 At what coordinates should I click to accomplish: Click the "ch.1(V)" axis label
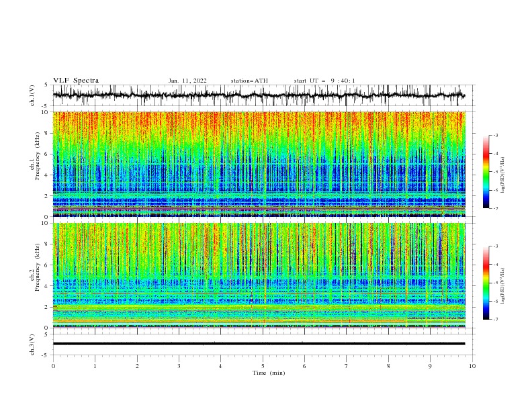pyautogui.click(x=32, y=95)
